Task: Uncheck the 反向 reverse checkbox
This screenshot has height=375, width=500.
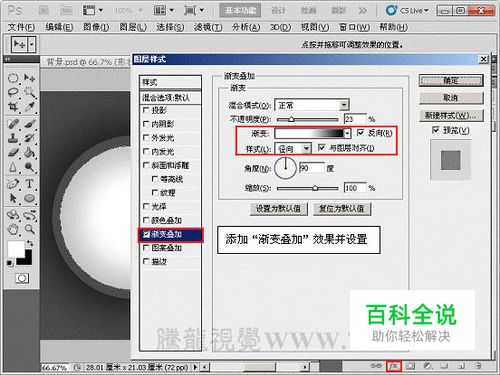Action: tap(360, 133)
